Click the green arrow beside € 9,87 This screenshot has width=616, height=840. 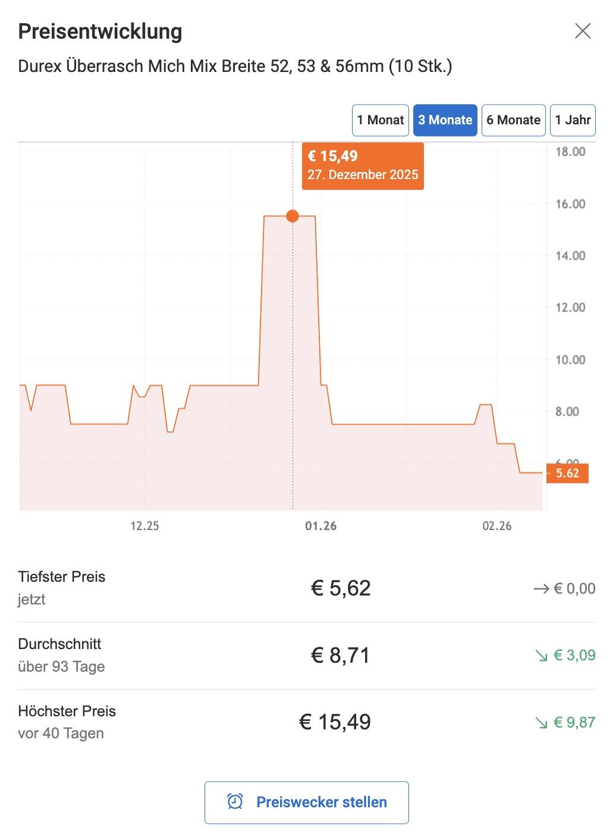coord(541,723)
